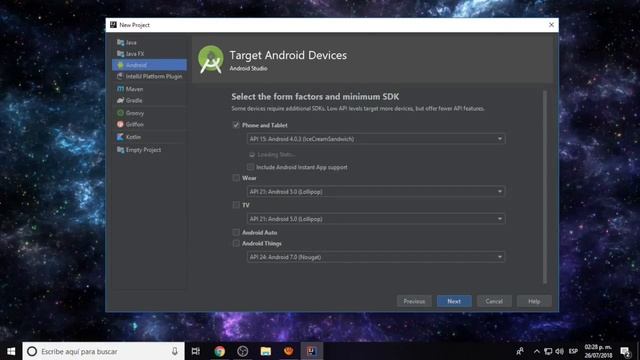Select Empty Project in project list
Viewport: 640px width, 360px height.
tap(149, 150)
